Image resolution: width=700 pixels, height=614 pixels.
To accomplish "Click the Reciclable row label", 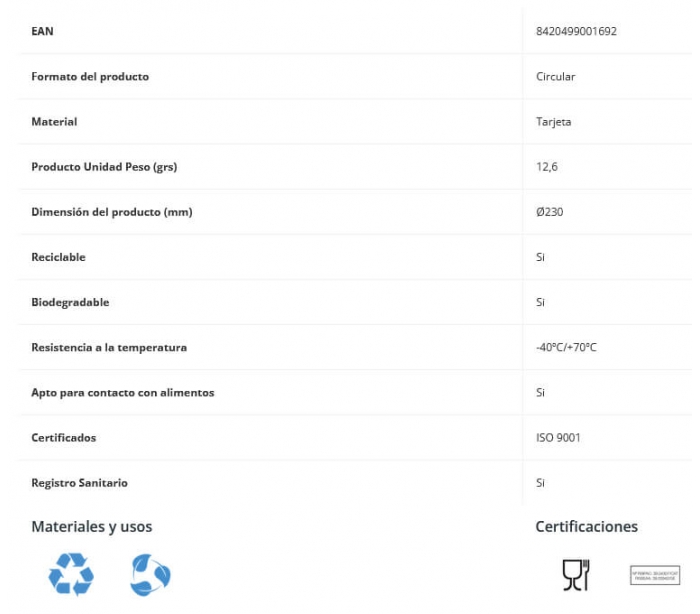I will 58,257.
